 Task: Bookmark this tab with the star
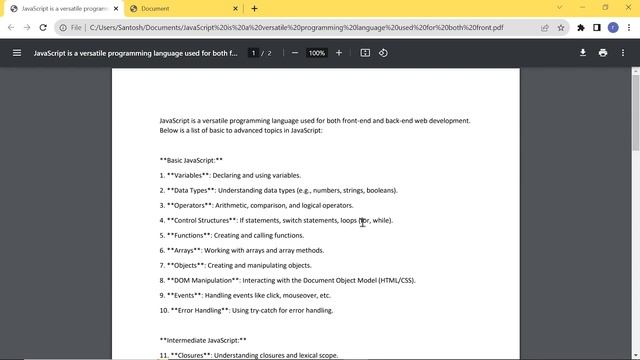[561, 28]
